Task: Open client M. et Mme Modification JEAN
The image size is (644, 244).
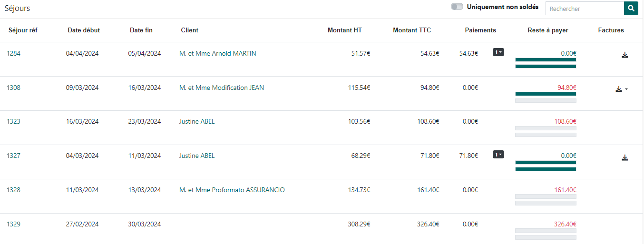Action: (221, 88)
